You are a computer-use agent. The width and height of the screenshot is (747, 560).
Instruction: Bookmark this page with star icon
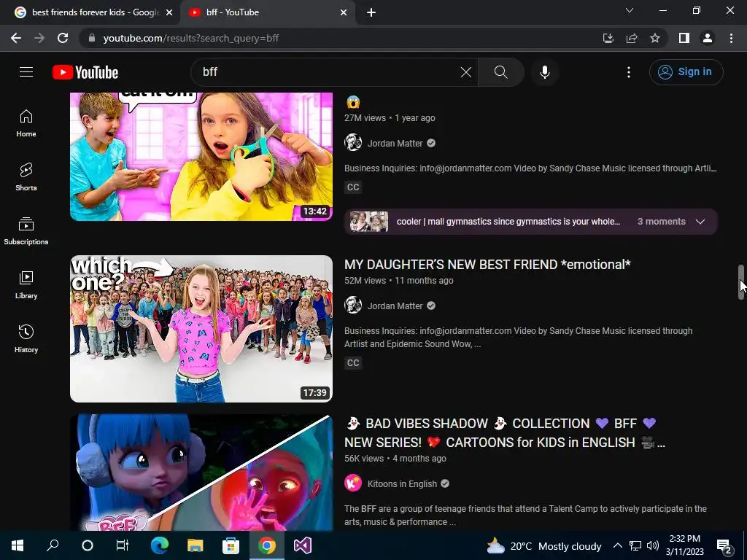[655, 38]
